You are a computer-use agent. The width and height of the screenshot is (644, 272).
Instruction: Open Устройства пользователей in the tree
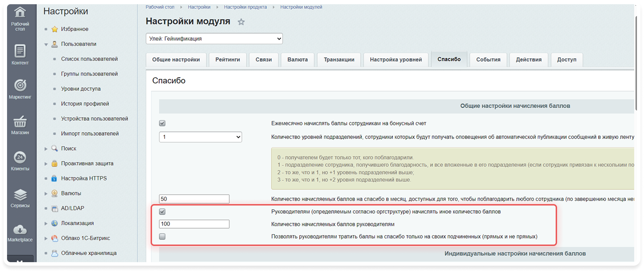[x=95, y=119]
